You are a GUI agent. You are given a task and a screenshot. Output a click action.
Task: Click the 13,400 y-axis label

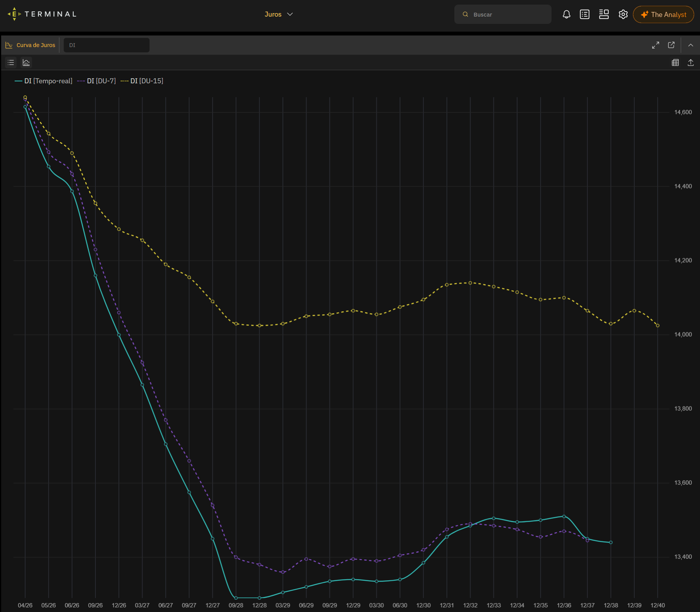click(x=683, y=556)
